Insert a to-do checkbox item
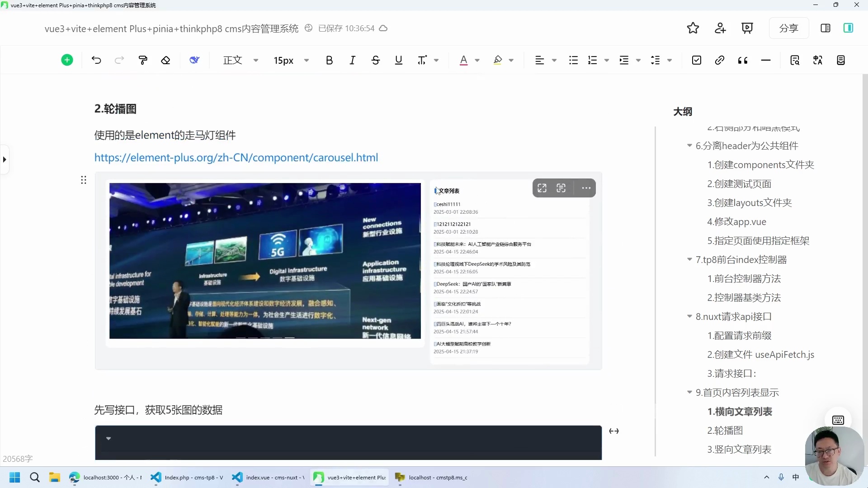868x488 pixels. [697, 60]
